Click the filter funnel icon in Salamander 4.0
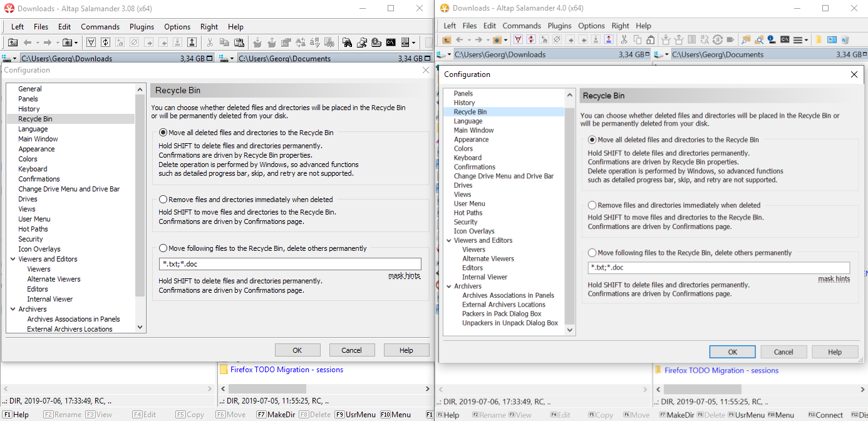868x421 pixels. 518,39
